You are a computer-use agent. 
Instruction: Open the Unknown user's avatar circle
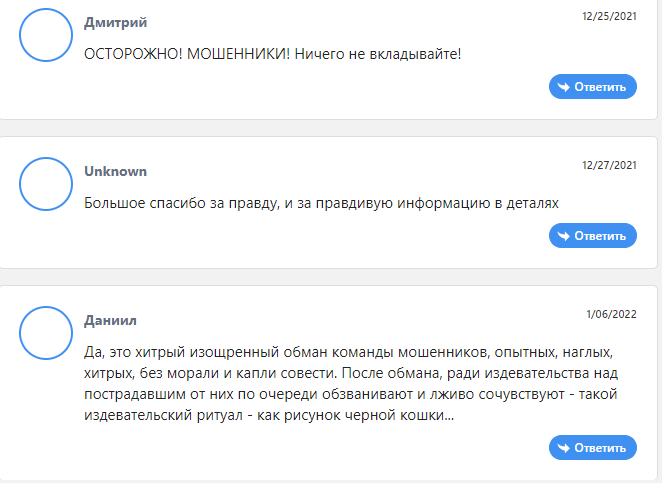point(46,184)
